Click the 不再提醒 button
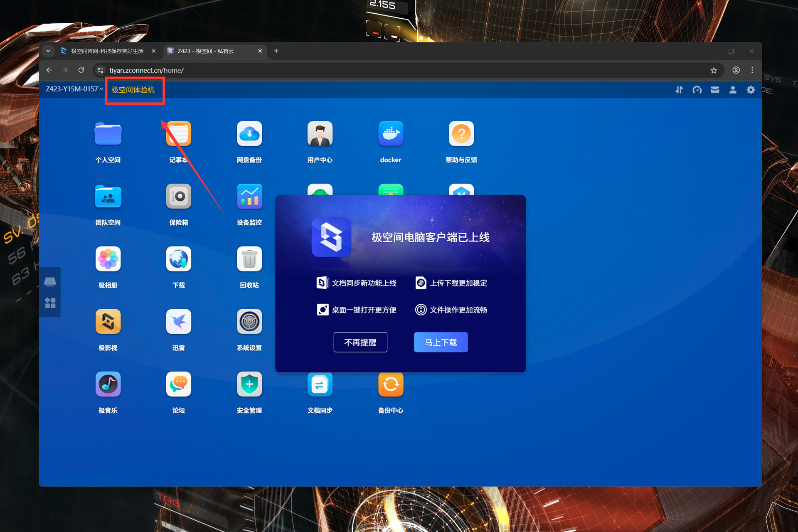This screenshot has height=532, width=798. tap(360, 342)
